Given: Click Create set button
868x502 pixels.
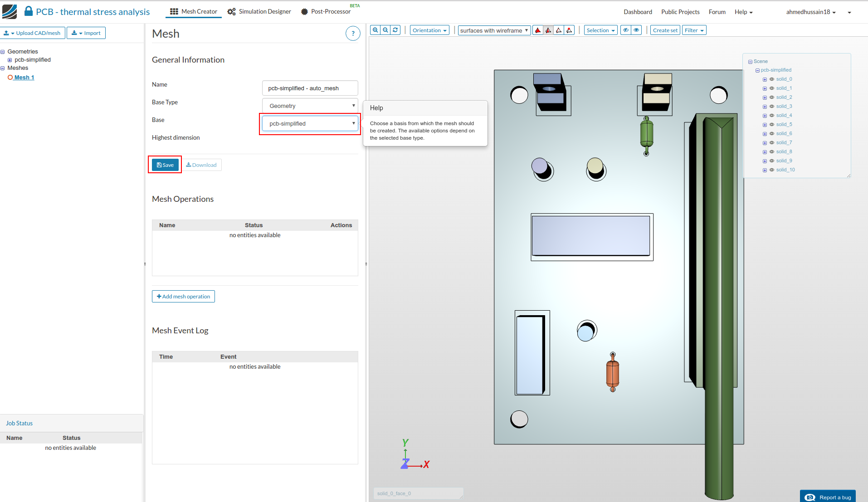Looking at the screenshot, I should (x=665, y=30).
